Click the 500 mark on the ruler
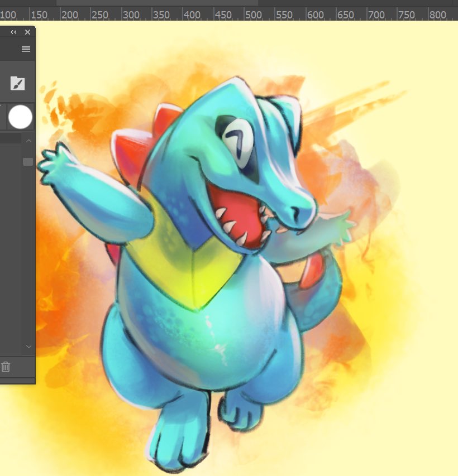 pos(253,15)
